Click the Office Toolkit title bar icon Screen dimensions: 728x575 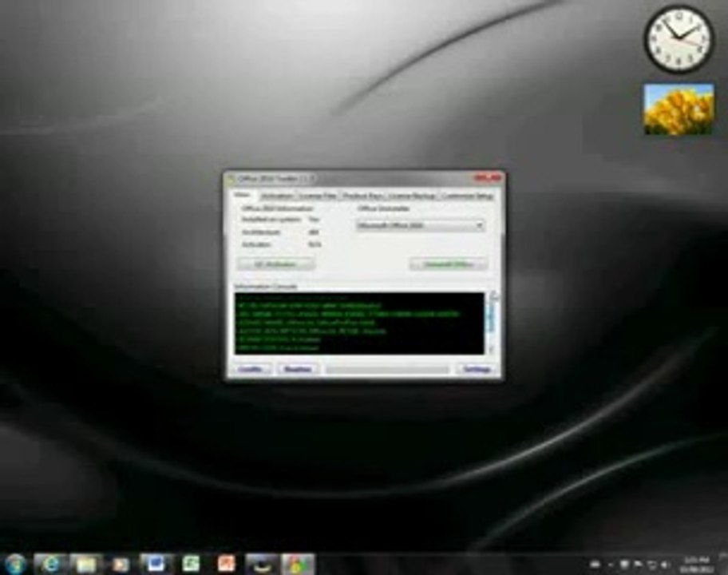coord(231,179)
